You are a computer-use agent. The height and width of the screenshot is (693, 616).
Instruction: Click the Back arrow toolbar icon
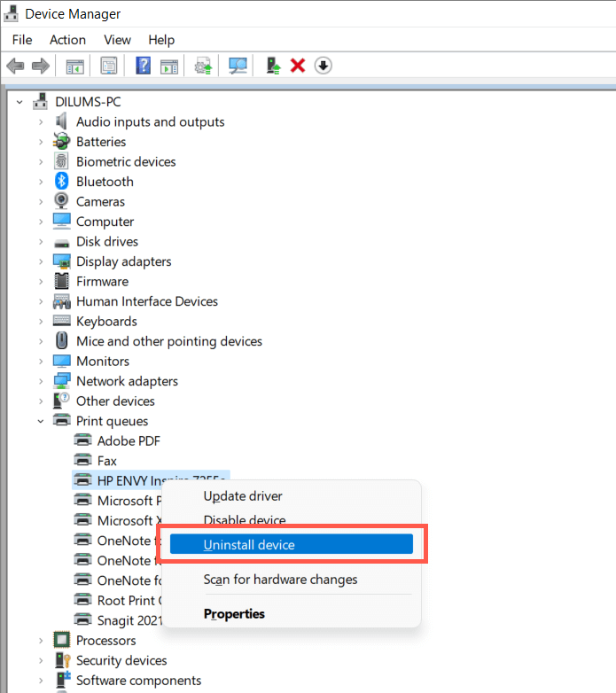(15, 66)
